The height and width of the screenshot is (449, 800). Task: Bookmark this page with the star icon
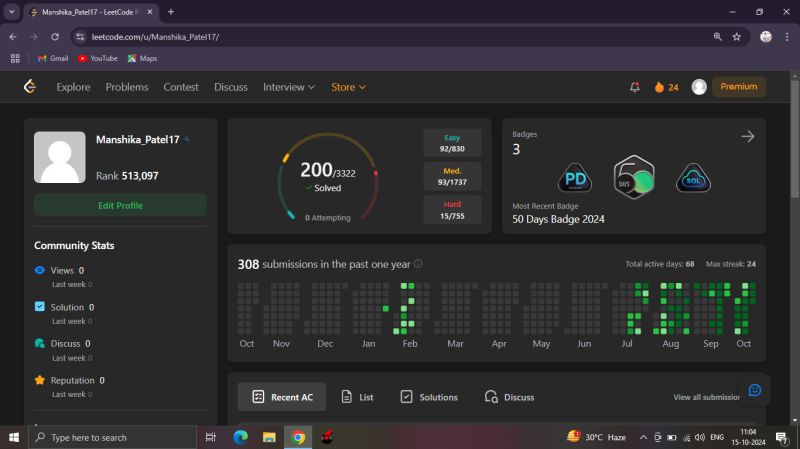(737, 37)
